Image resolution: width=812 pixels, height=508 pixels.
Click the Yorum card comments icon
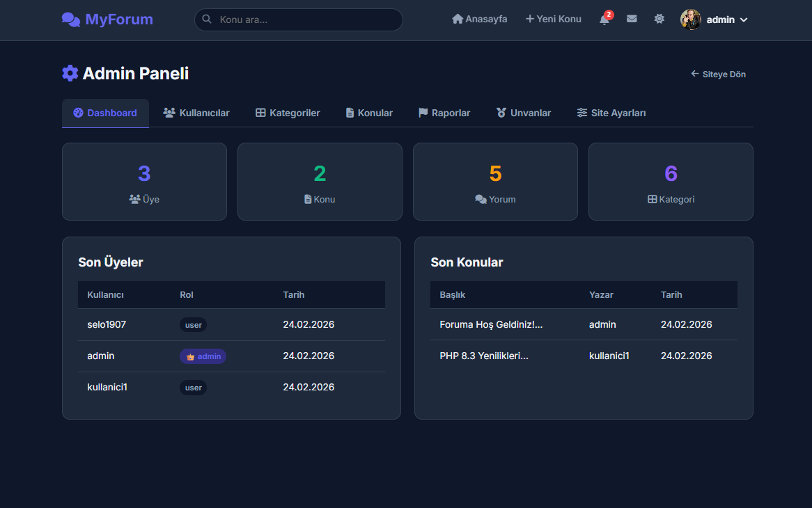(481, 199)
